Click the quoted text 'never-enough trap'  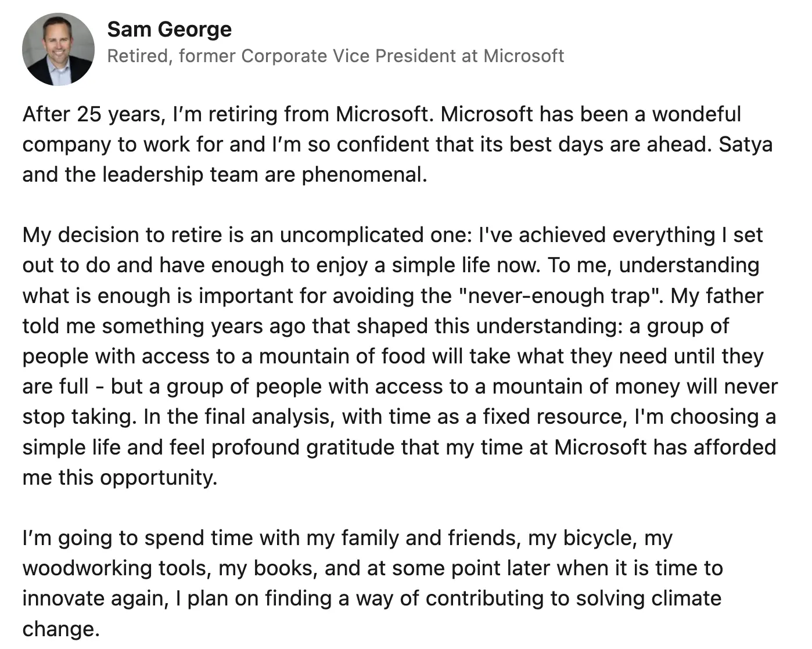pyautogui.click(x=562, y=295)
